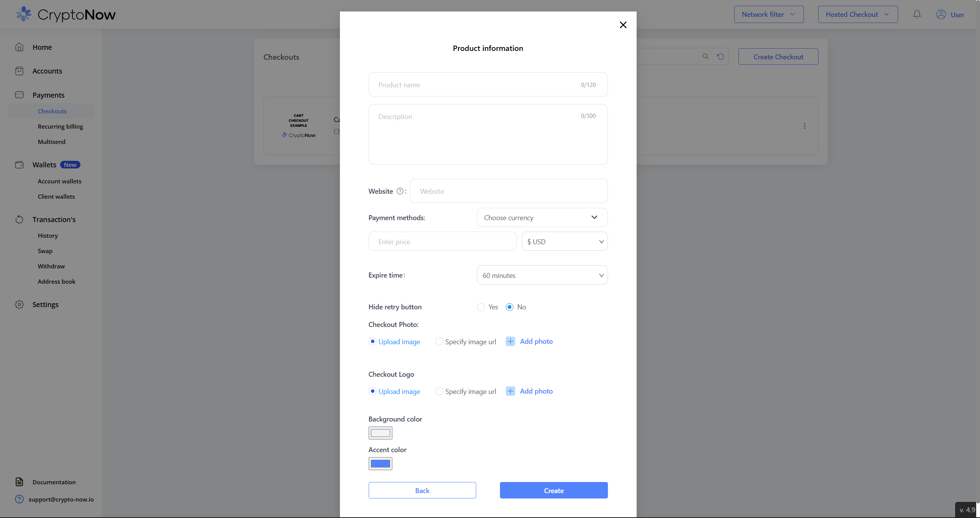This screenshot has height=518, width=980.
Task: Click the Back button
Action: (422, 490)
